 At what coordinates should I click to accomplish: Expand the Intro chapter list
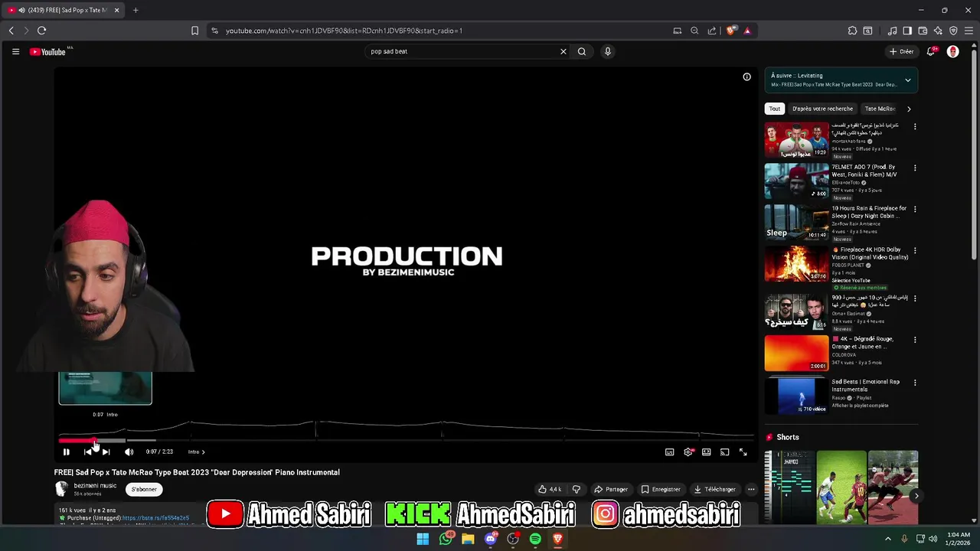[197, 452]
